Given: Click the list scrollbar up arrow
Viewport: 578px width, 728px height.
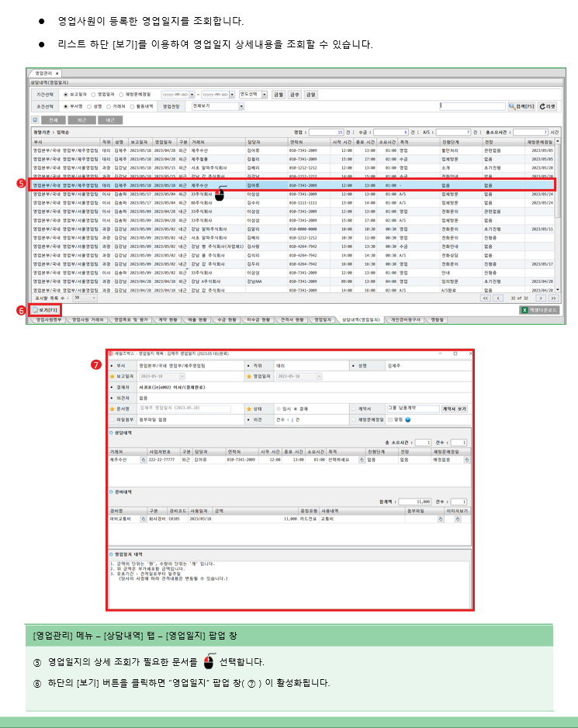Looking at the screenshot, I should click(558, 141).
